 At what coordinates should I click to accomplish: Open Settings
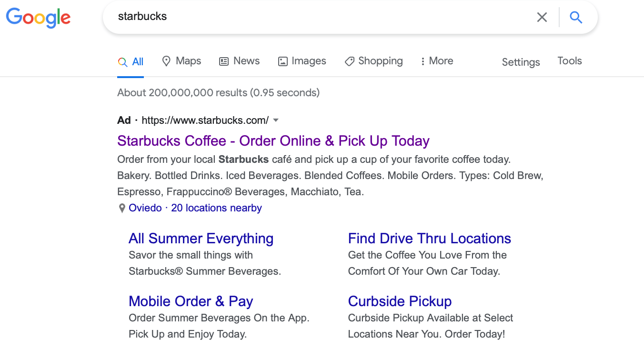click(521, 62)
